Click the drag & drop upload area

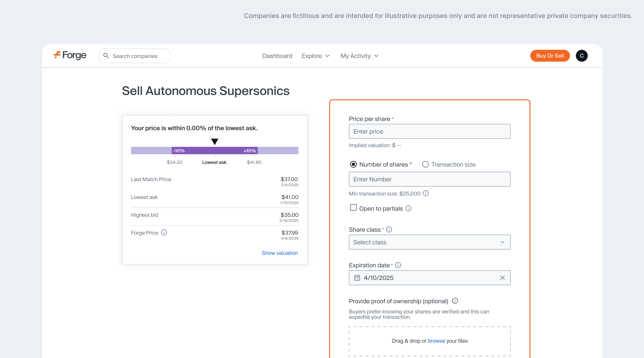(x=430, y=341)
